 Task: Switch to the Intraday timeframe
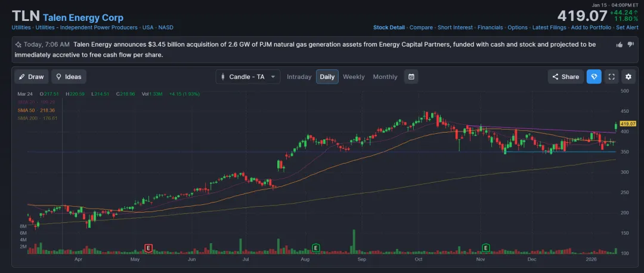click(x=299, y=76)
